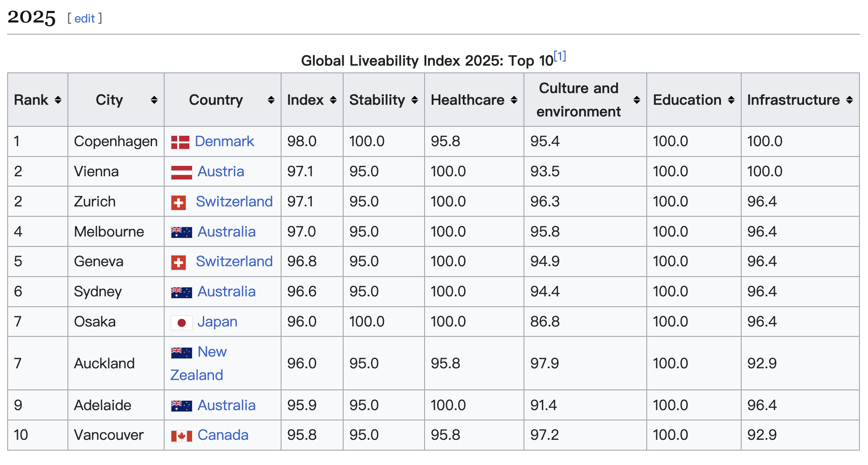Screen dimensions: 868x465
Task: Click the Healthcare sort arrows
Action: tap(514, 100)
